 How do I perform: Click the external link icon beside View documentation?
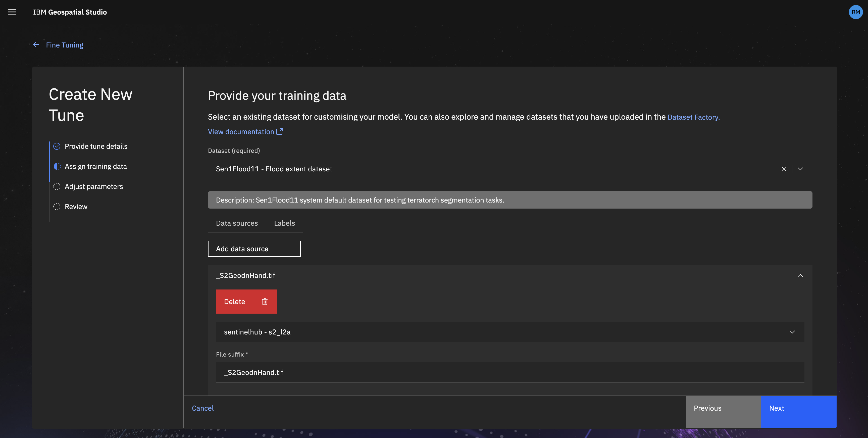[x=279, y=131]
